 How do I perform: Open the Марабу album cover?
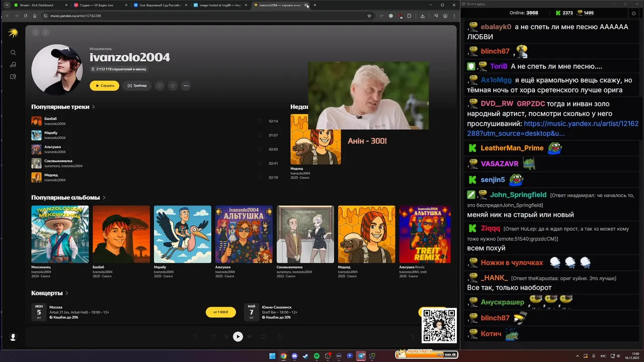(x=183, y=234)
